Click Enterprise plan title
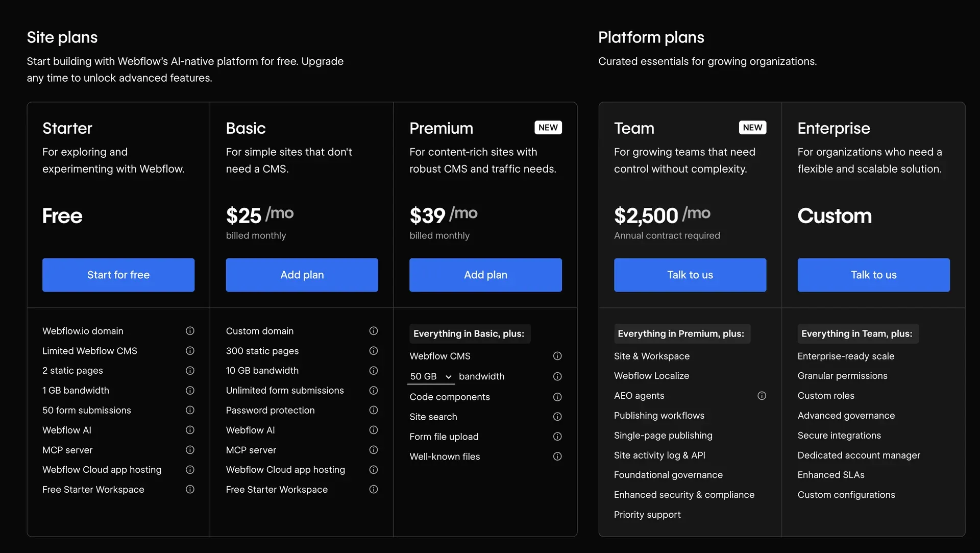This screenshot has height=553, width=980. click(x=834, y=128)
